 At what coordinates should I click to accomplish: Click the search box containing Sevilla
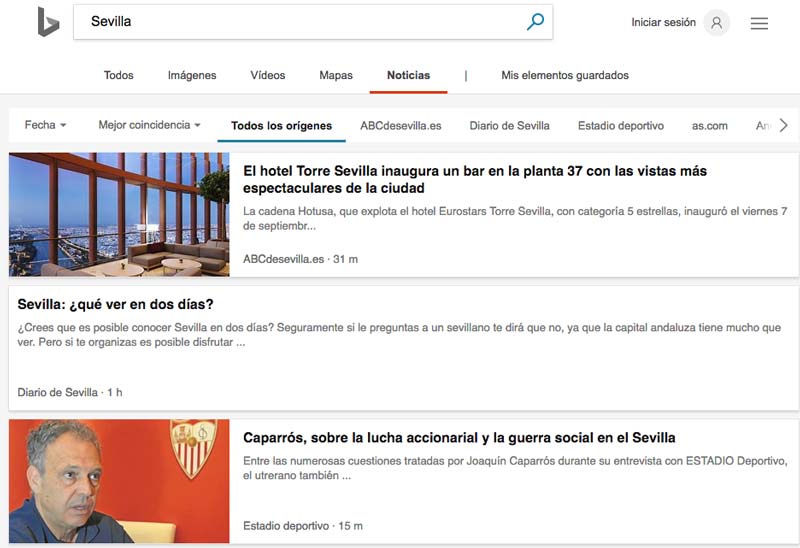pyautogui.click(x=313, y=22)
